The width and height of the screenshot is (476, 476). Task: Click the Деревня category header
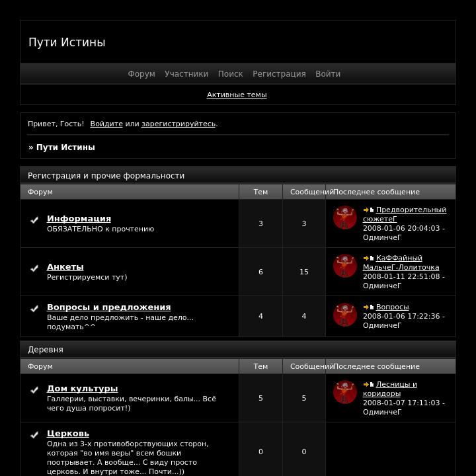click(46, 350)
